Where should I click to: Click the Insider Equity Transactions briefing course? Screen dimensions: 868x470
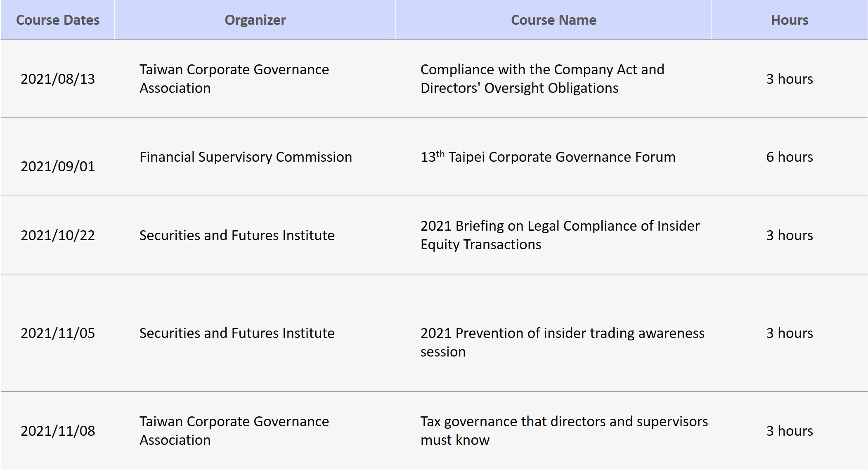[x=560, y=235]
